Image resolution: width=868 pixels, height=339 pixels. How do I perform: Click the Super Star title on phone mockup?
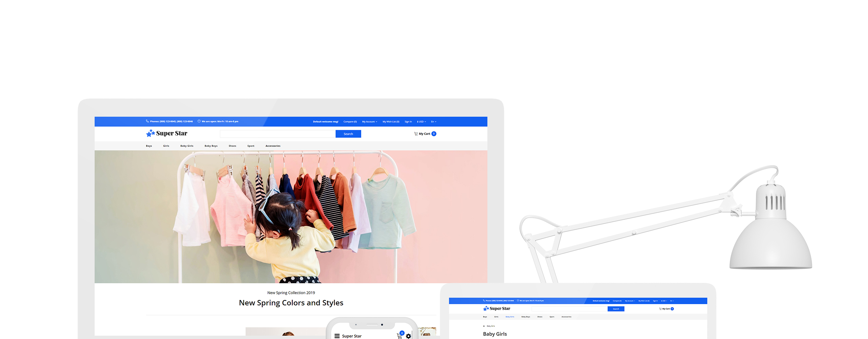[x=352, y=336]
